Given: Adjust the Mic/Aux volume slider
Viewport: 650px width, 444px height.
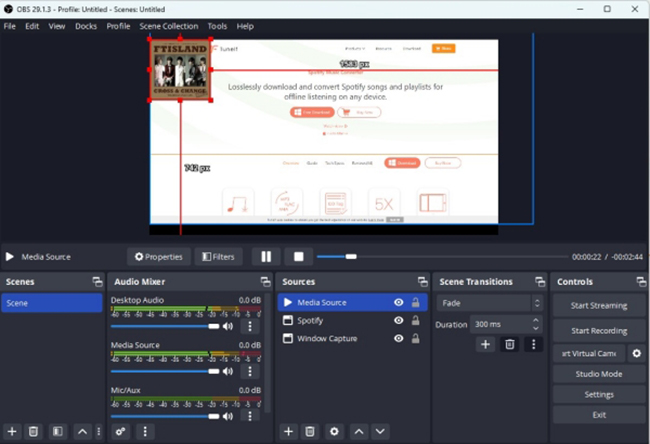Looking at the screenshot, I should click(x=165, y=416).
